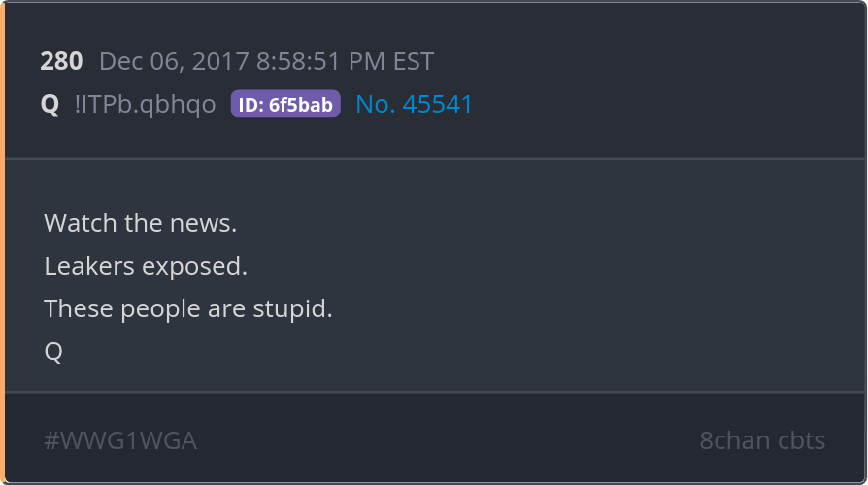The image size is (868, 485).
Task: Click the purple ID: 6f5bab badge
Action: click(285, 104)
